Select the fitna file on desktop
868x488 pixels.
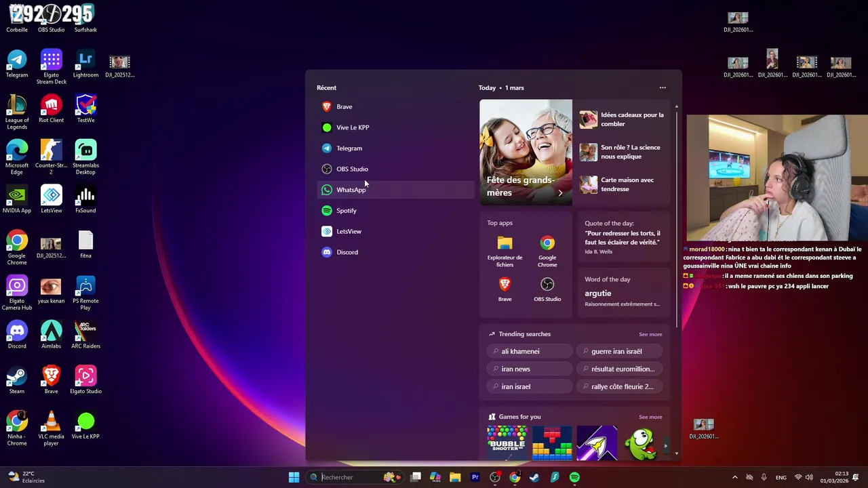[x=85, y=245]
